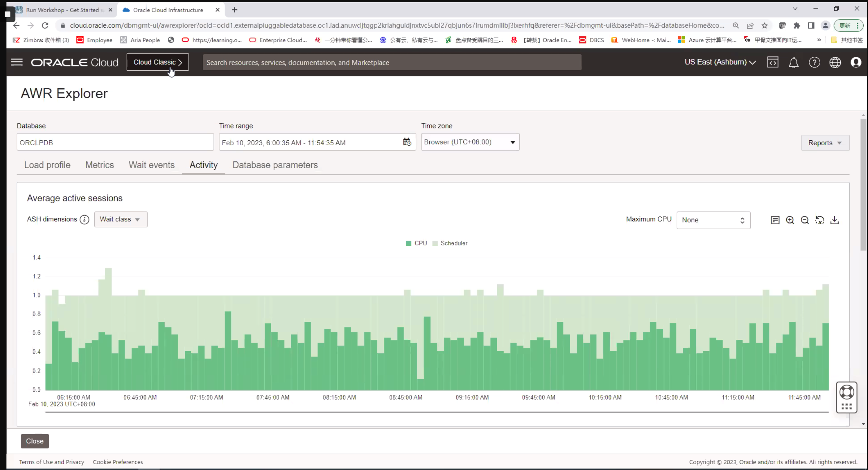Open the browser tab search chevron
This screenshot has height=470, width=868.
tap(795, 9)
